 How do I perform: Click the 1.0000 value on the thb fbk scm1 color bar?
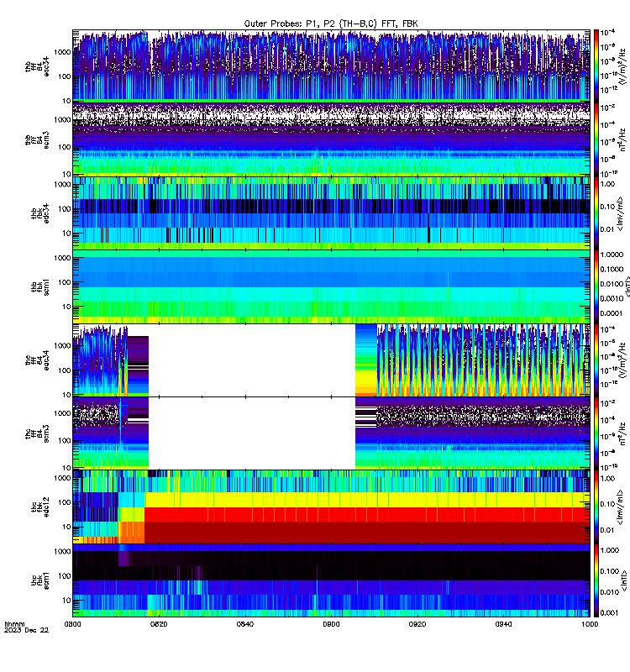pyautogui.click(x=612, y=255)
